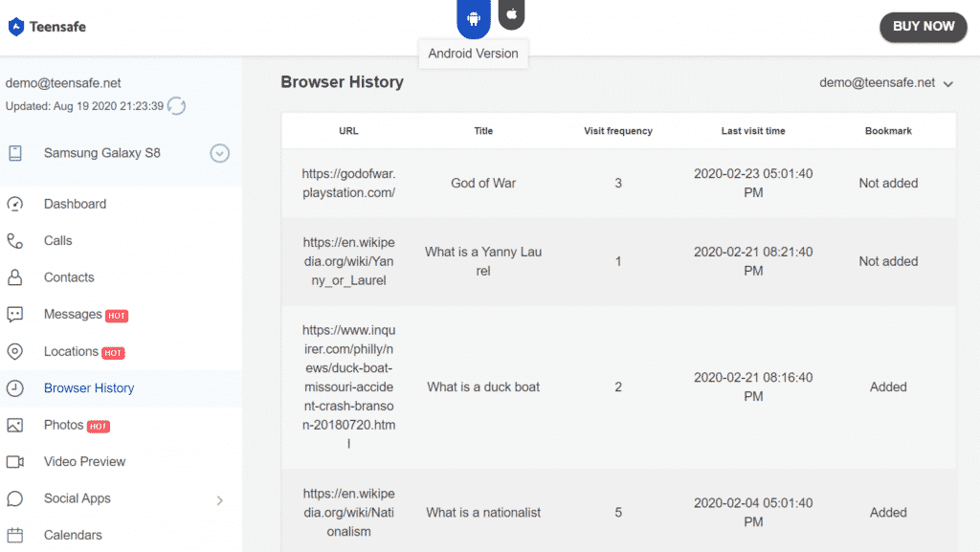
Task: Click the Video Preview camera icon
Action: pos(15,462)
